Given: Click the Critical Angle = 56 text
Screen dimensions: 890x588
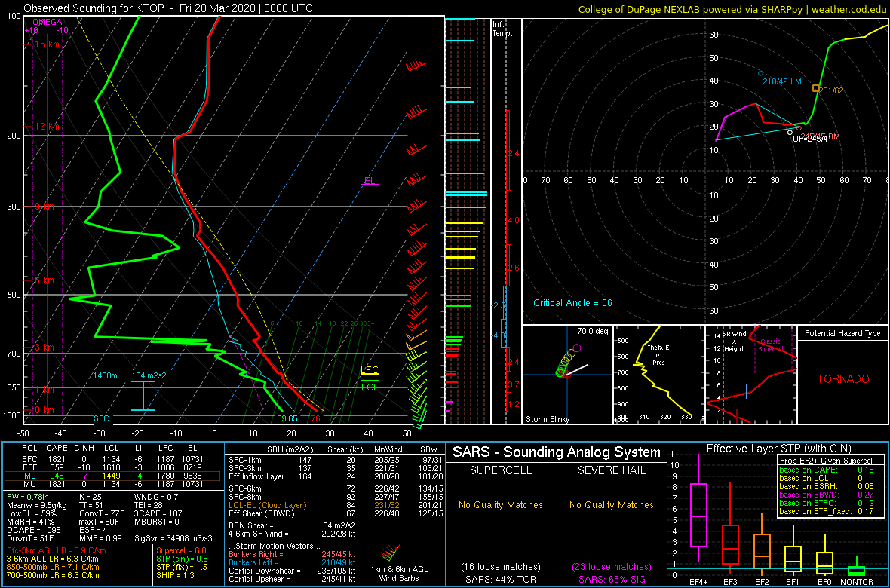Looking at the screenshot, I should (572, 303).
